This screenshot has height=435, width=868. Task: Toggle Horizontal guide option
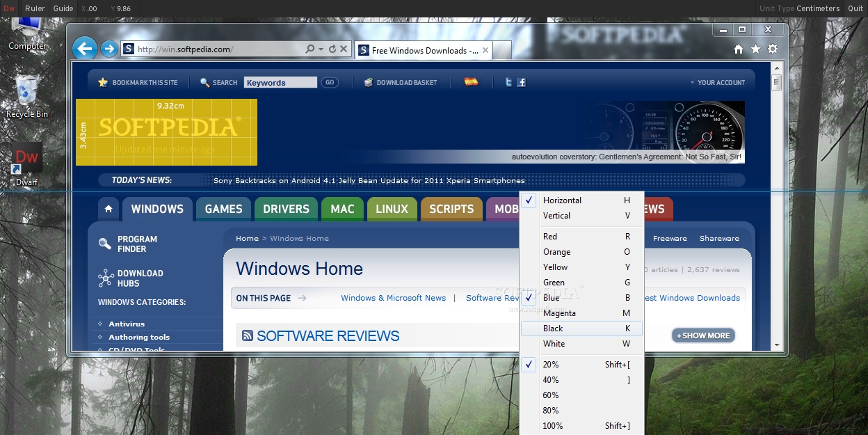pos(581,200)
